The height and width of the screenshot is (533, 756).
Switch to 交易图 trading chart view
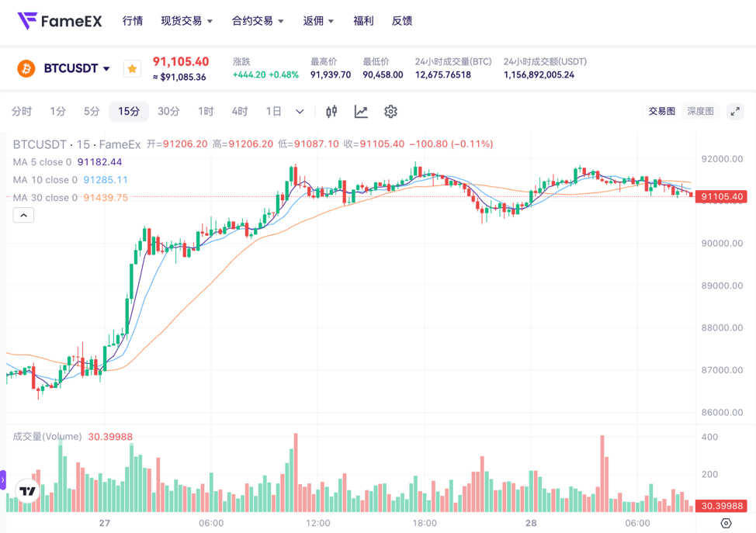(x=661, y=112)
